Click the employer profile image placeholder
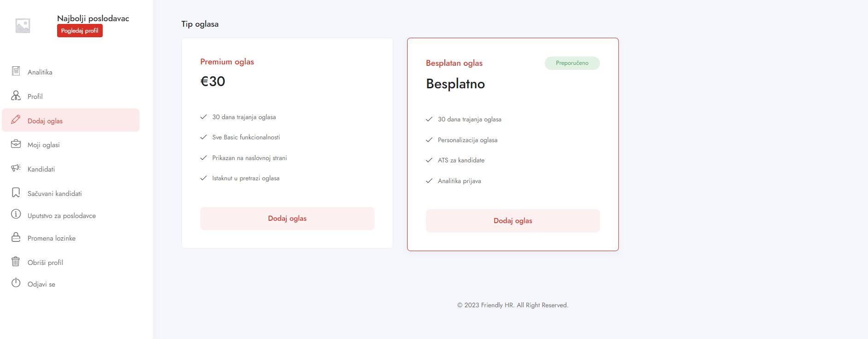Screen dimensions: 868x339 23,25
